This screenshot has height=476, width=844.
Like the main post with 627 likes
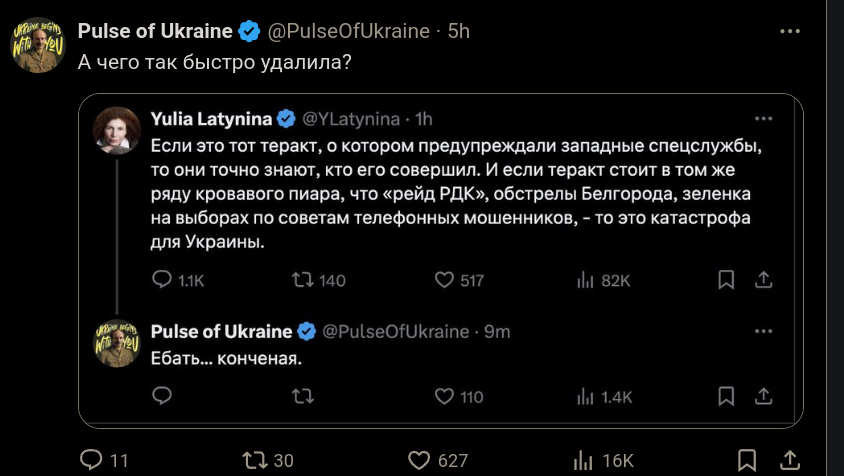420,460
